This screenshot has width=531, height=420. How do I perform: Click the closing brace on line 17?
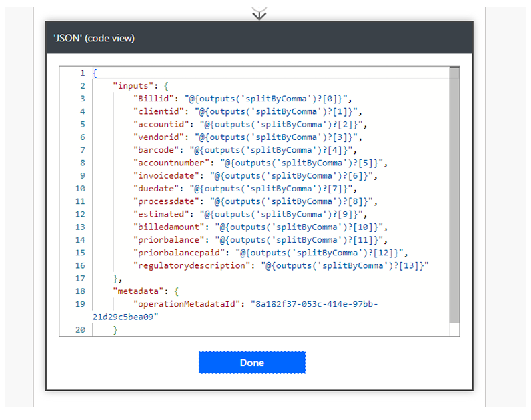coord(115,279)
